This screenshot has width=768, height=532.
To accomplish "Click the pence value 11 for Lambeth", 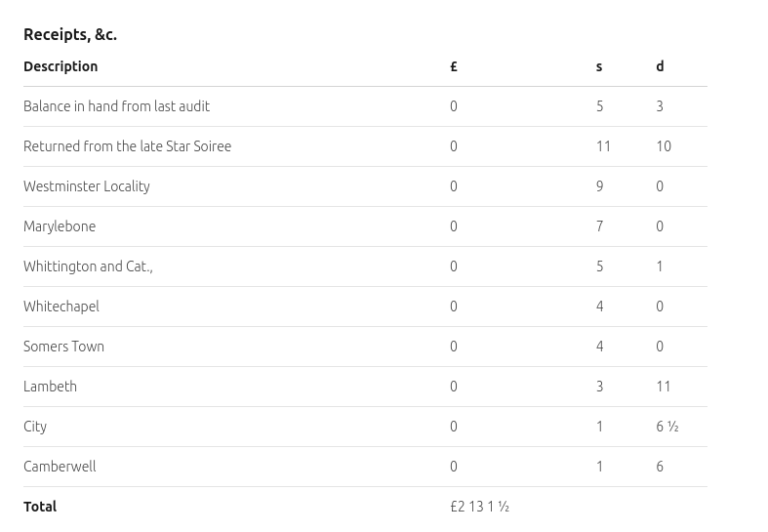I will (x=664, y=387).
